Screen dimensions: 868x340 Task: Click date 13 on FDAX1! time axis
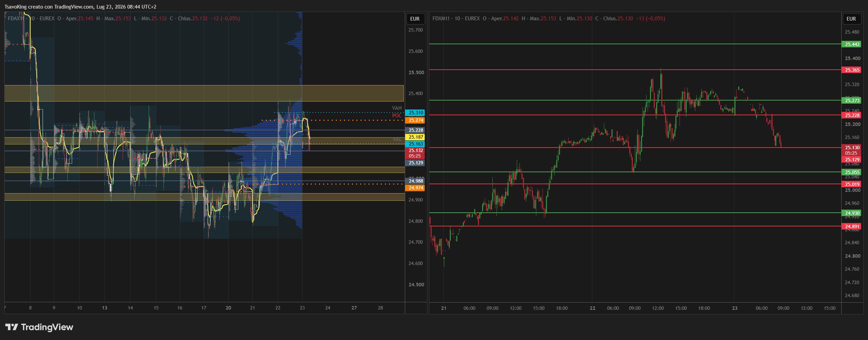pyautogui.click(x=105, y=308)
